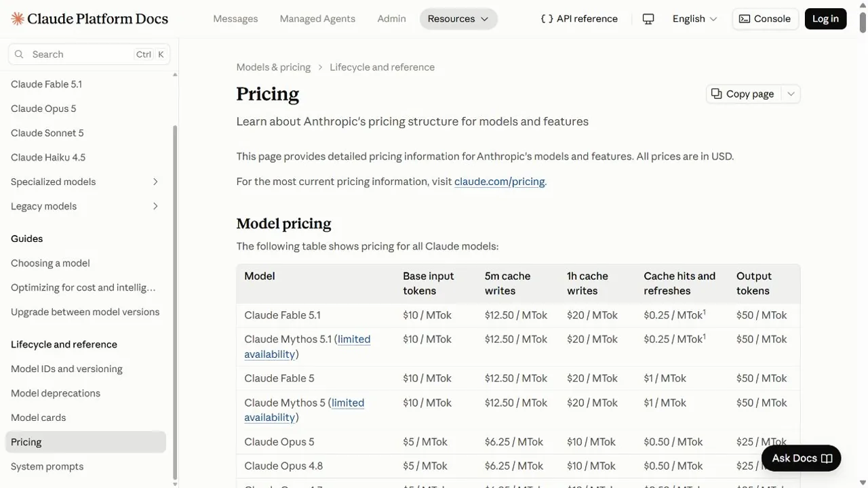The width and height of the screenshot is (868, 488).
Task: Open limited availability link for Claude Mythos 5.1
Action: pos(307,346)
